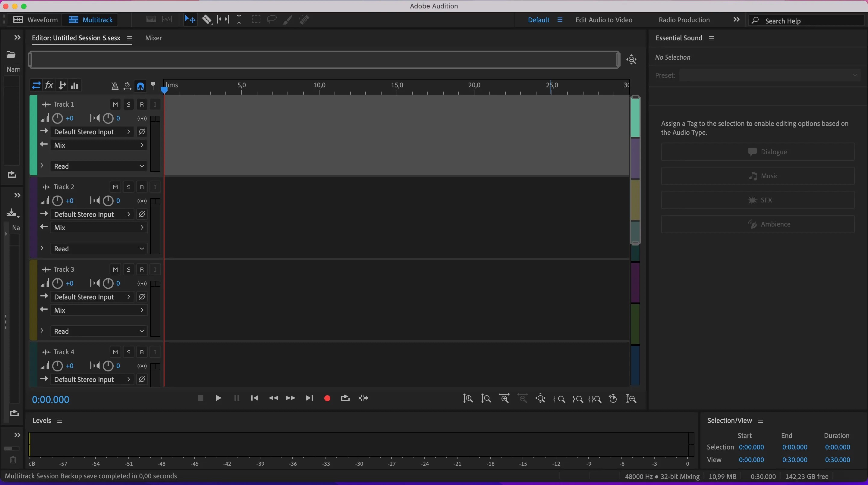Select the Time Selection tool
Viewport: 868px width, 485px height.
239,20
